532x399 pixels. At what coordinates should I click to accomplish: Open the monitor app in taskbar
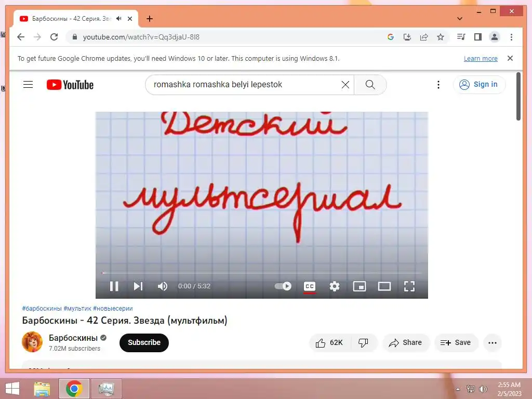coord(107,389)
